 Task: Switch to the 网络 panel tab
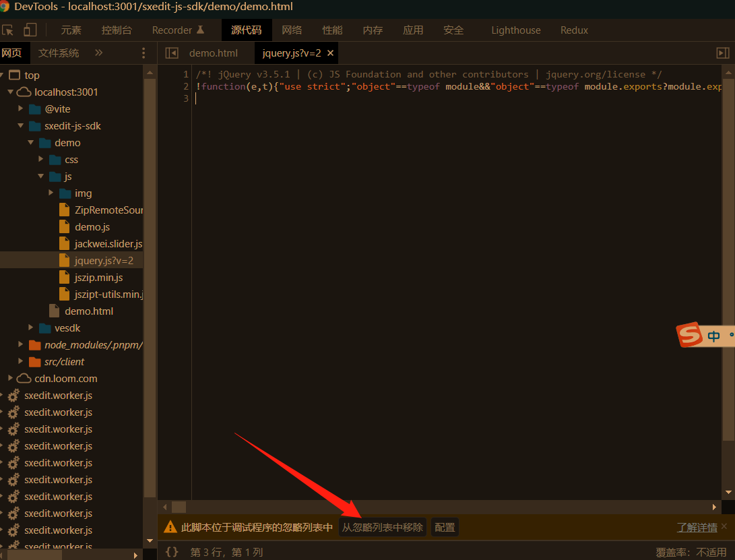pos(292,30)
